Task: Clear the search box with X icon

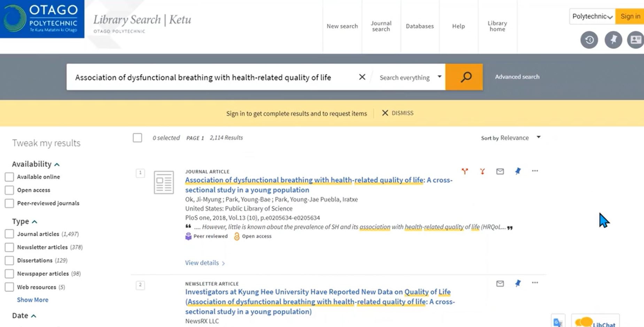Action: tap(362, 77)
